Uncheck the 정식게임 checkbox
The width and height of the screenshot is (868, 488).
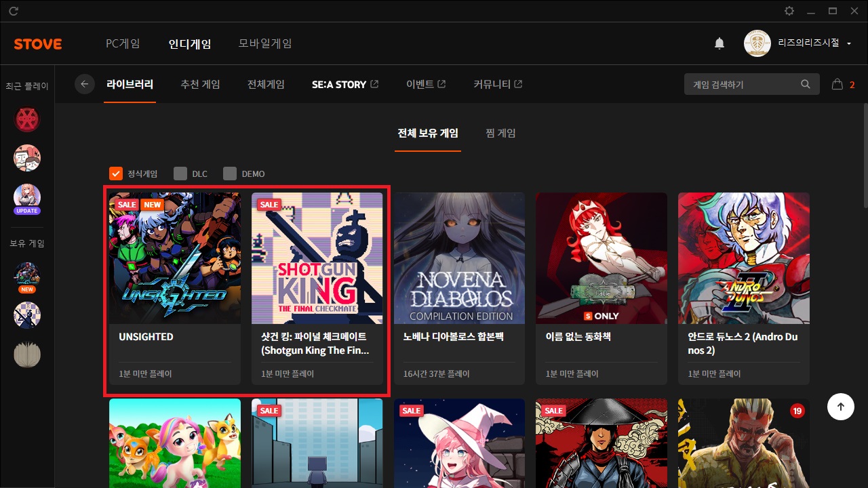[x=116, y=174]
